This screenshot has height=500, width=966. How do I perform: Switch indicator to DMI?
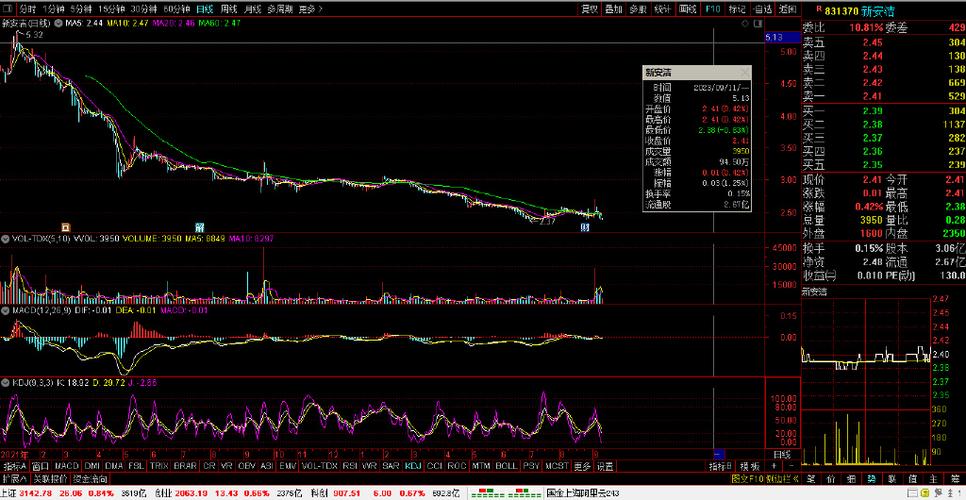point(92,466)
